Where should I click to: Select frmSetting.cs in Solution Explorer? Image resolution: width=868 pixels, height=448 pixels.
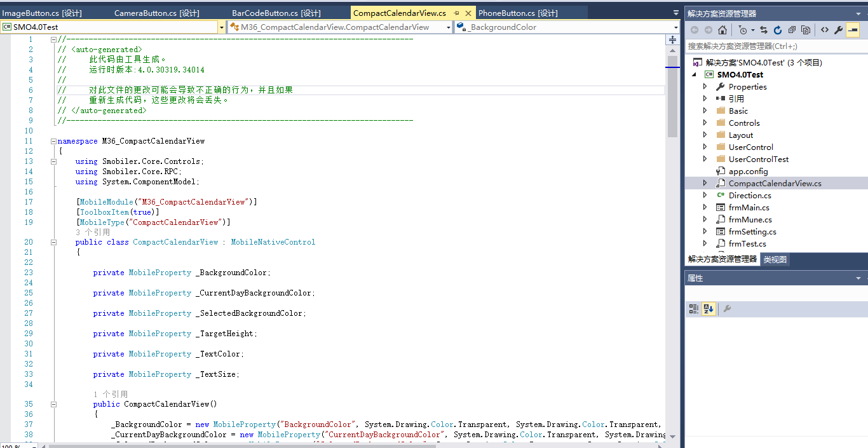(x=752, y=232)
